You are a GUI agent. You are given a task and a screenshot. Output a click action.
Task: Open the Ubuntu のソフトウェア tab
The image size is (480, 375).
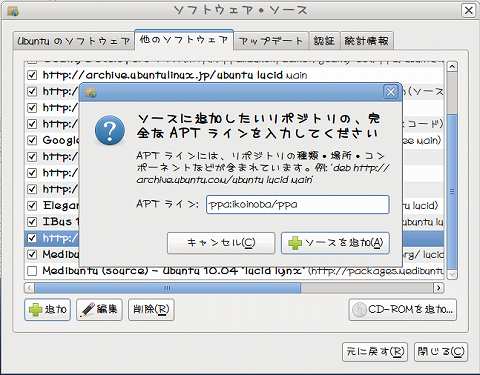pos(74,41)
